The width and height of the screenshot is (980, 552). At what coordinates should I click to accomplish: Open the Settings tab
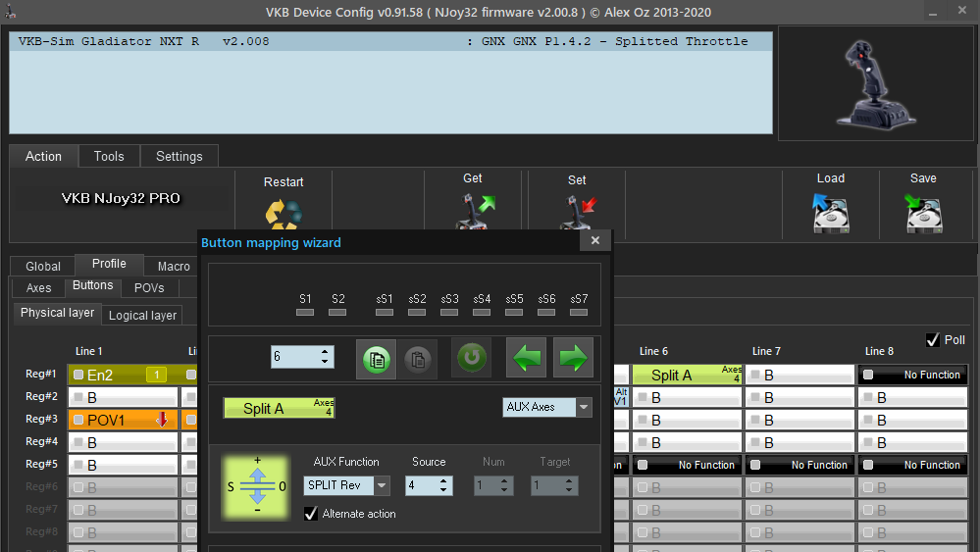pos(179,156)
